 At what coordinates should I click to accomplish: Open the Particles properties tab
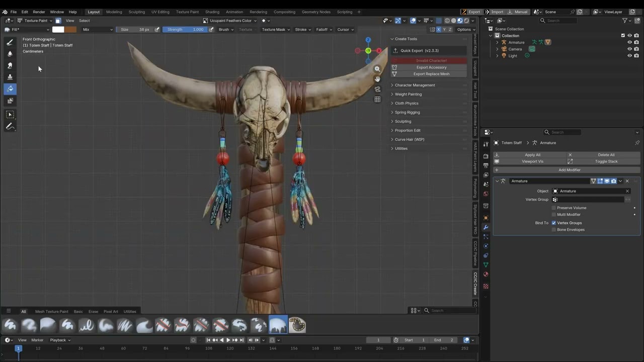(486, 236)
